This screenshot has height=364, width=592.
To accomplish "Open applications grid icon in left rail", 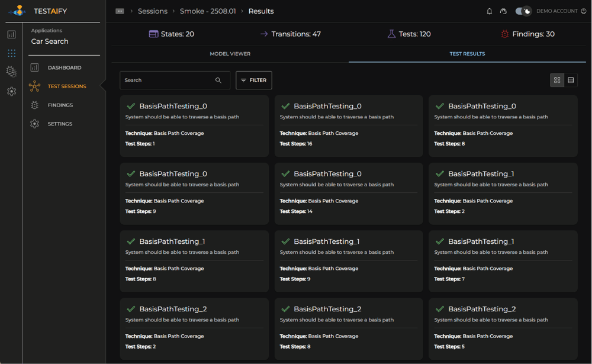I will tap(11, 53).
